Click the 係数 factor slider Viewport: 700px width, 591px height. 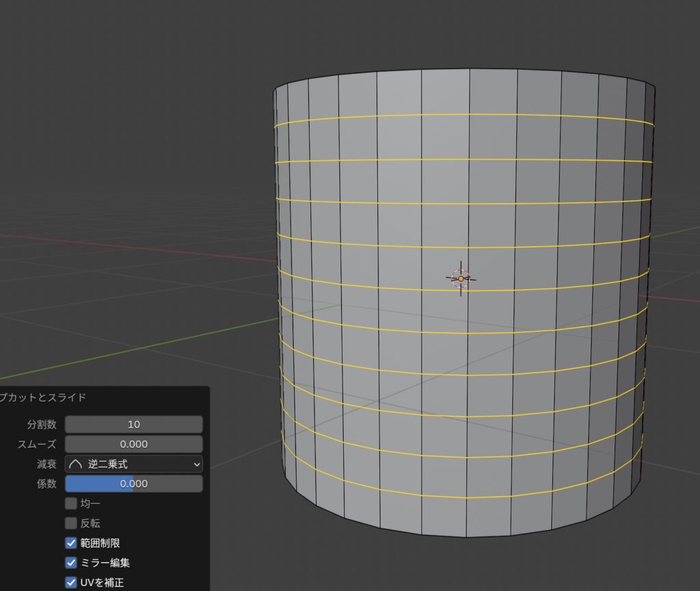(134, 484)
